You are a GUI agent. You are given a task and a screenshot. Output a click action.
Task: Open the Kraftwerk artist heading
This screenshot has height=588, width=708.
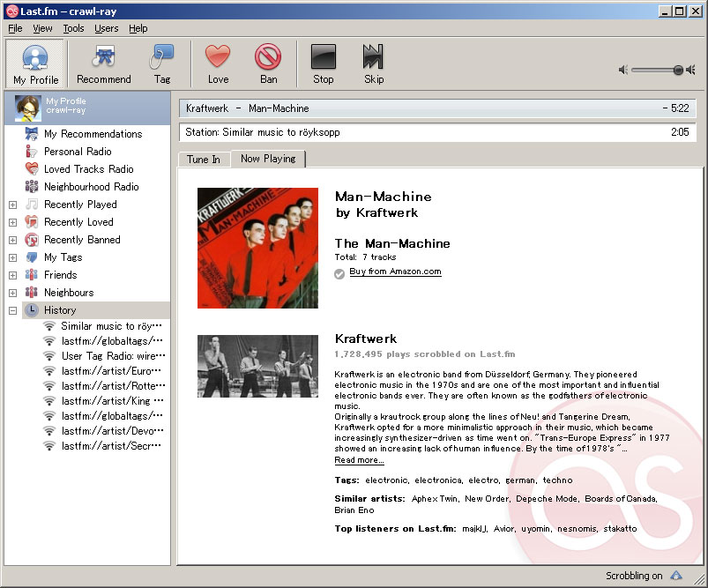[x=366, y=339]
